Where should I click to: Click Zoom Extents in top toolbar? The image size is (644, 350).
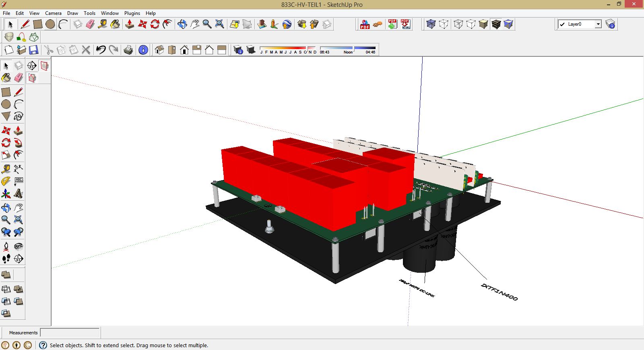tap(219, 24)
